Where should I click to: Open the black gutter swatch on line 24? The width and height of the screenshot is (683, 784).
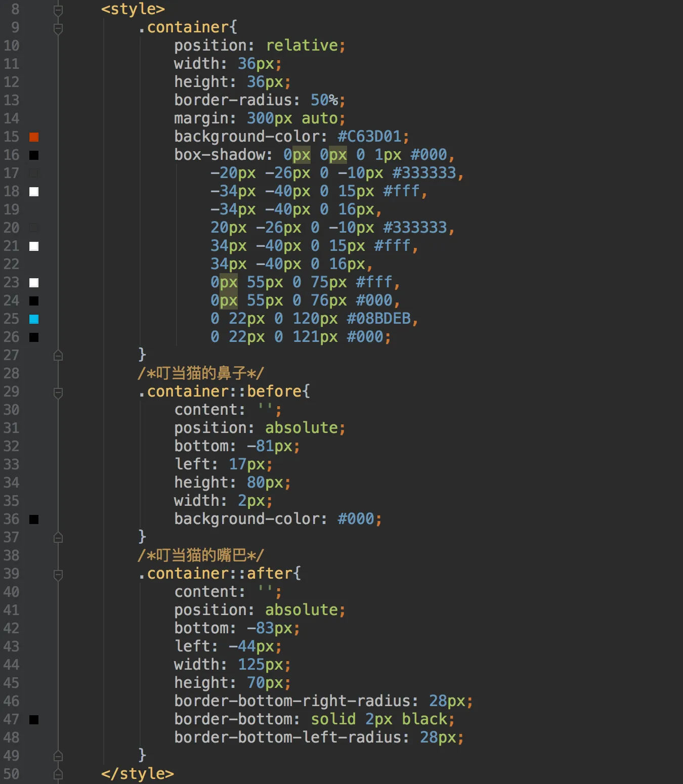click(34, 301)
